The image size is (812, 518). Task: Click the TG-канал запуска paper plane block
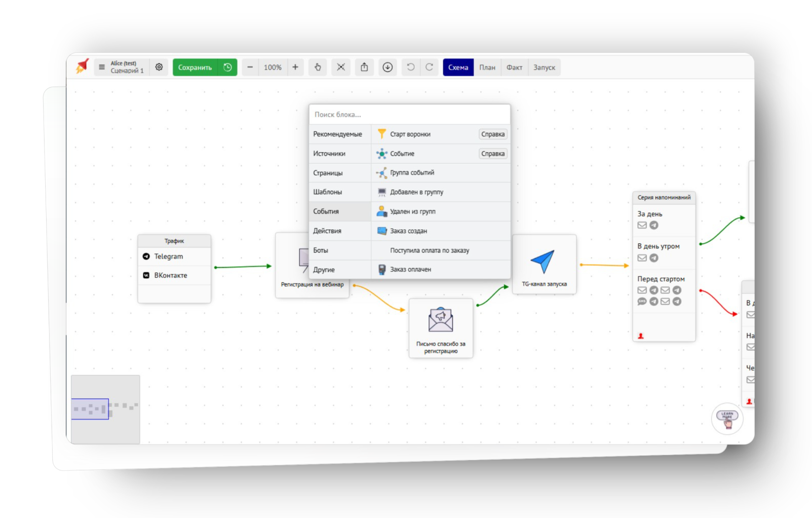[x=544, y=264]
